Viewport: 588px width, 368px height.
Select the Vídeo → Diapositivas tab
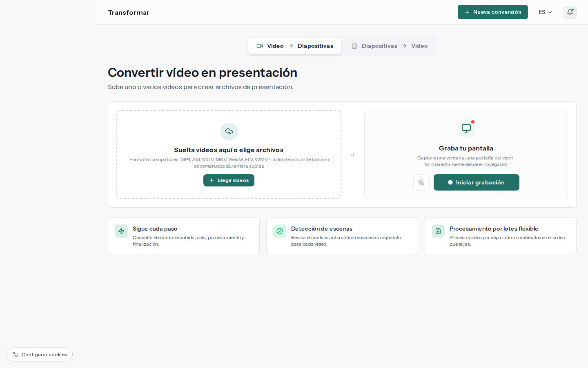coord(295,46)
